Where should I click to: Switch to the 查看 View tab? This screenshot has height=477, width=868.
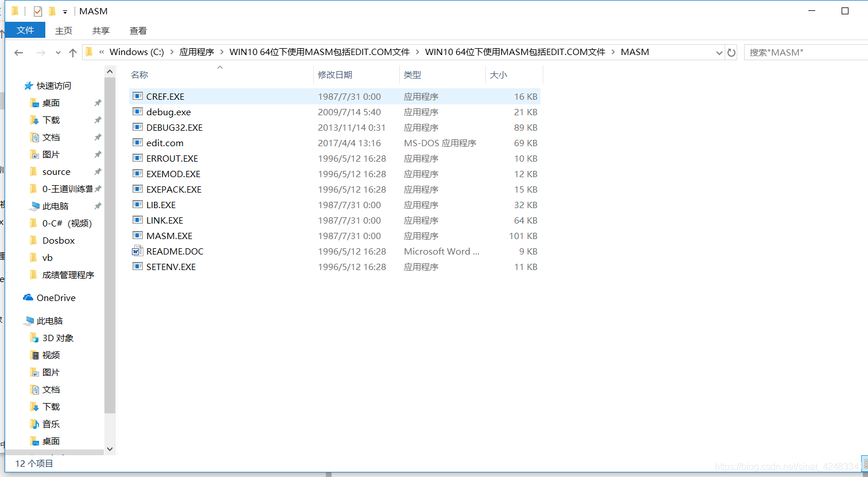[x=138, y=30]
